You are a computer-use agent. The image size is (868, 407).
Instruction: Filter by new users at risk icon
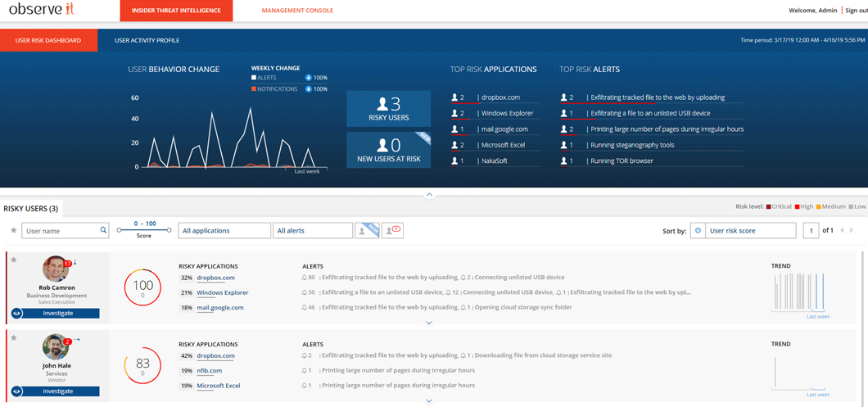pos(366,231)
